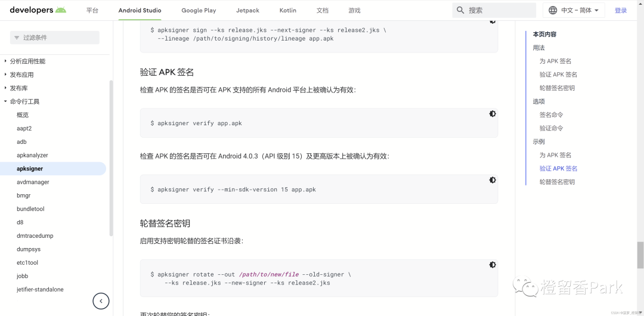Screen dimensions: 644x316
Task: Click the 本页内容 heading
Action: 544,35
